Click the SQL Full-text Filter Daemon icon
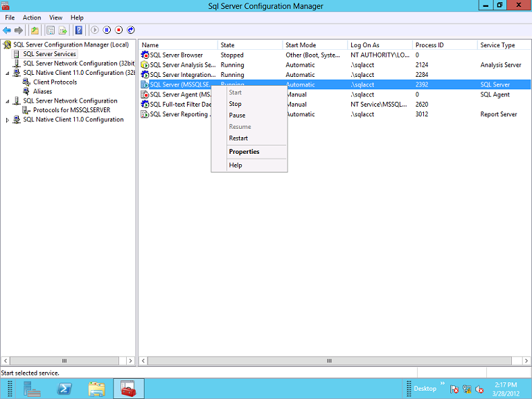Screen dimensions: 532x399 (x=145, y=104)
